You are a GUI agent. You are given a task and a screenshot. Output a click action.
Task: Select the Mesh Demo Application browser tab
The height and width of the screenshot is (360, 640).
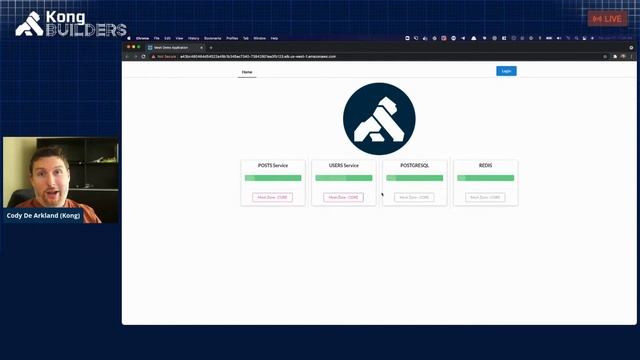click(x=175, y=48)
